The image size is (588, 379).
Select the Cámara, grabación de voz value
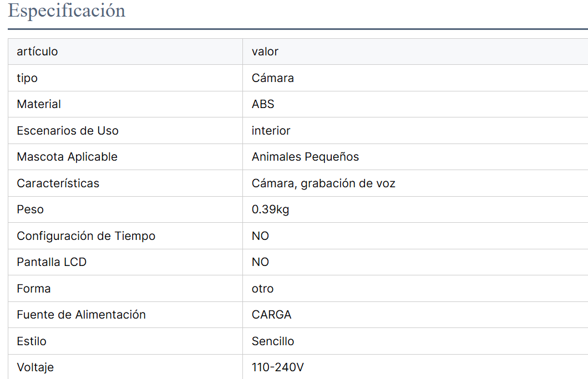(x=323, y=183)
